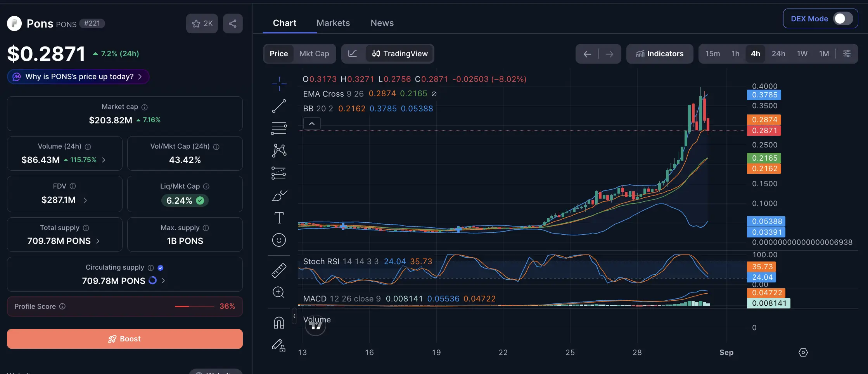Toggle the magnet mode icon
Screen dimensions: 868x374
point(279,322)
